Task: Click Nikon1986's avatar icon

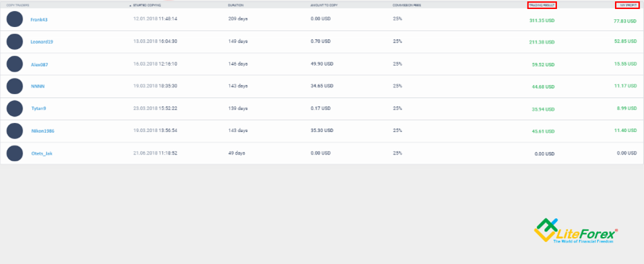Action: point(15,131)
